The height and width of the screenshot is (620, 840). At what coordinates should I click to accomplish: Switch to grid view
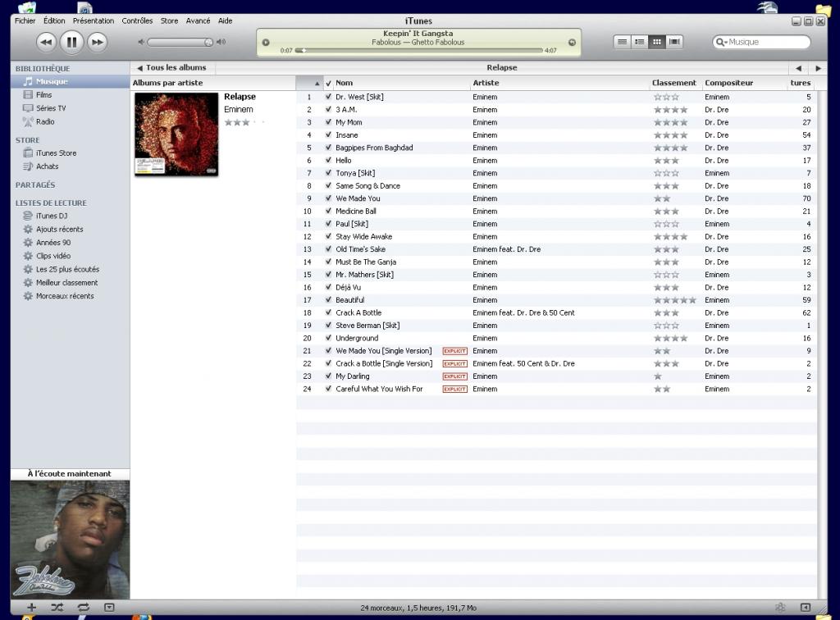coord(657,42)
